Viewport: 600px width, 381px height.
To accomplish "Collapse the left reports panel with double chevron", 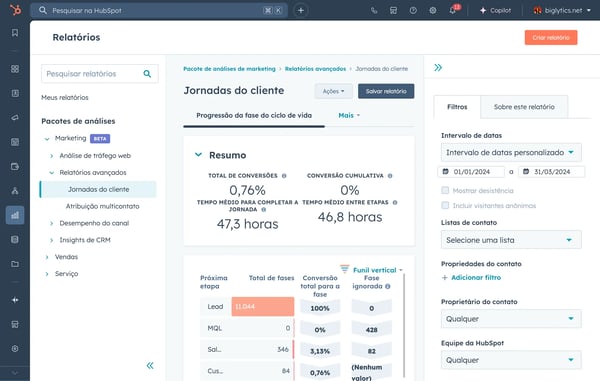I will tap(150, 365).
